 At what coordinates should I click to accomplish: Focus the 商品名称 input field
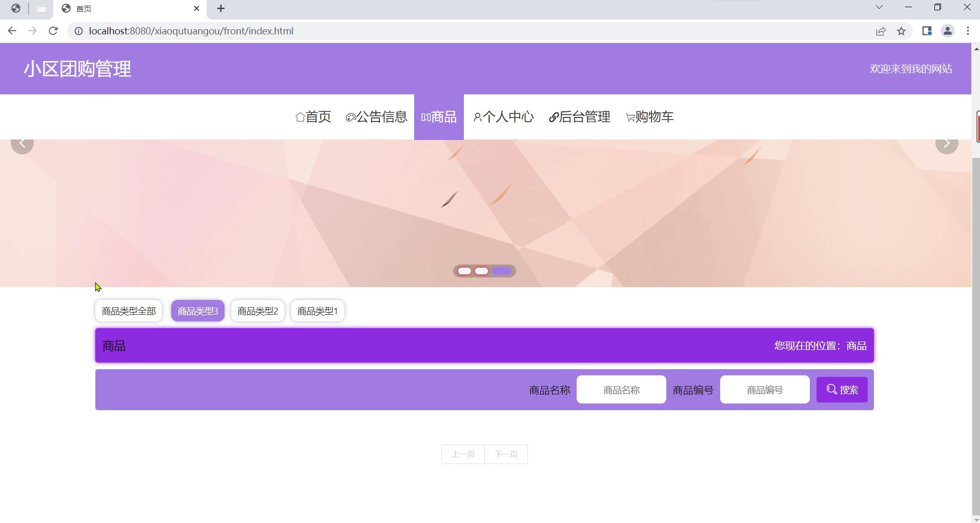point(621,390)
